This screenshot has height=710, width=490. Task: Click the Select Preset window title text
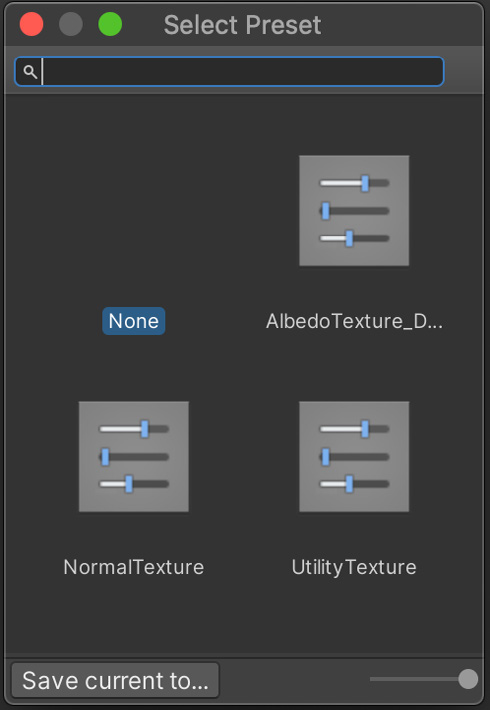242,24
